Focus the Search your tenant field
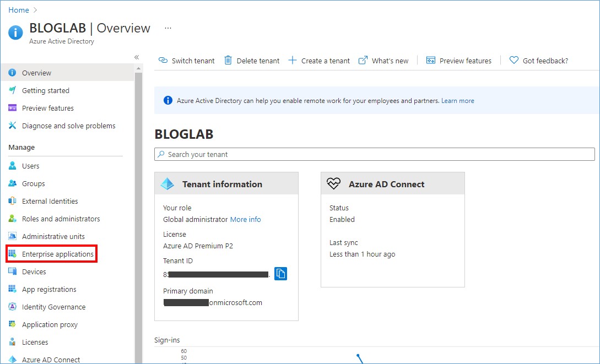 tap(375, 154)
